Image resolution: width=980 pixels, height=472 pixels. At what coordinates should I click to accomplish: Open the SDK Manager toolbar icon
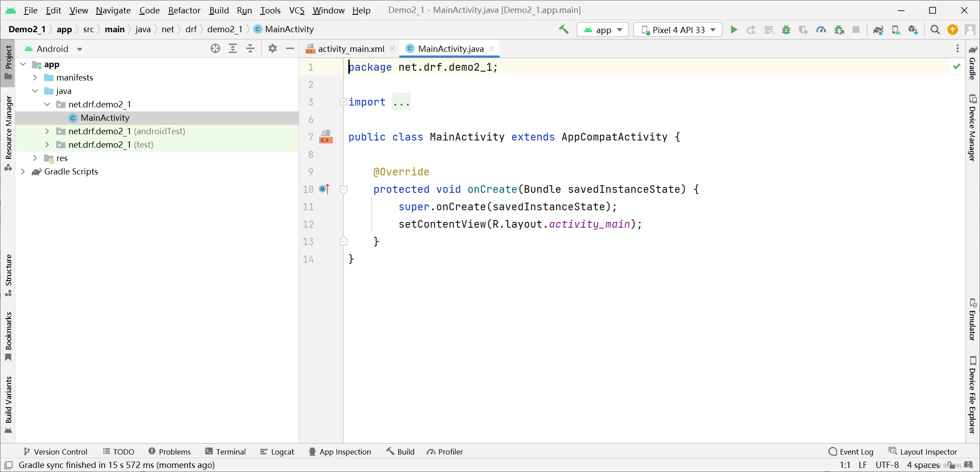pyautogui.click(x=913, y=30)
